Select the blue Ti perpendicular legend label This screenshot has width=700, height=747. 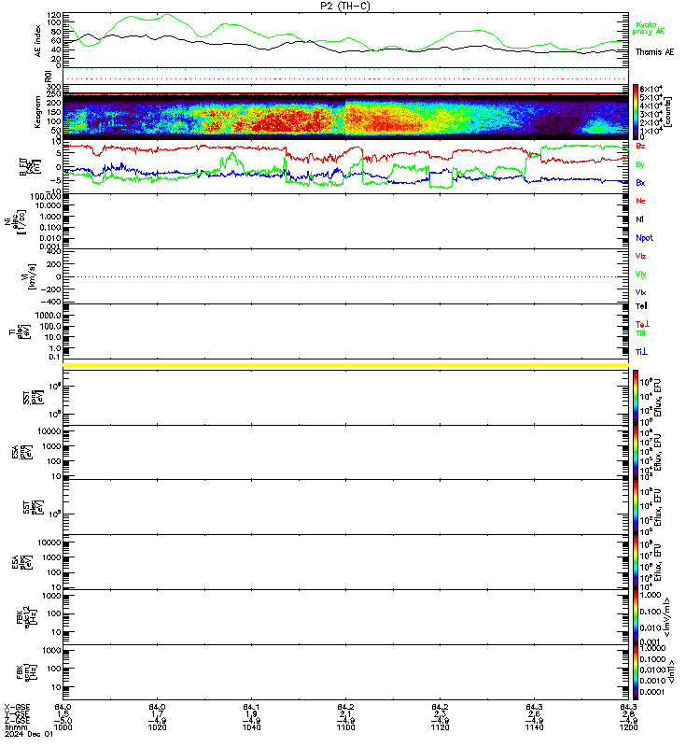click(x=641, y=352)
